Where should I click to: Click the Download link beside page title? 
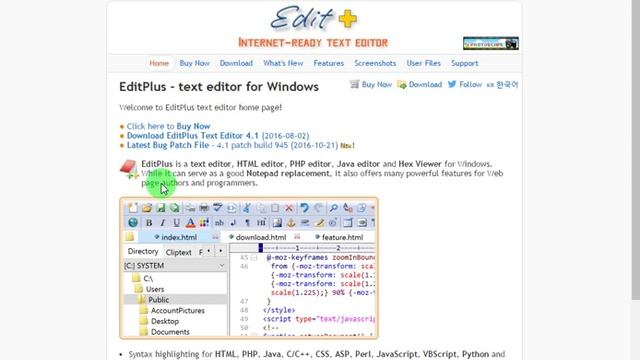425,84
